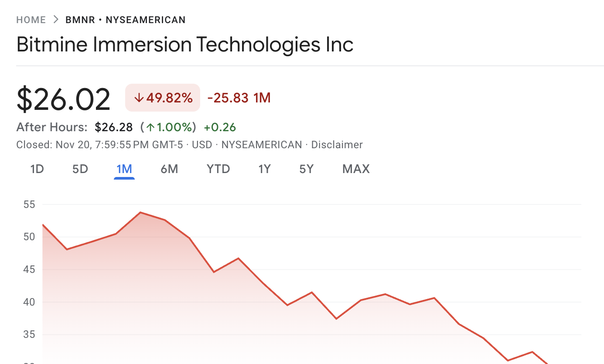Select the 5D time range tab
604x364 pixels.
pos(80,169)
